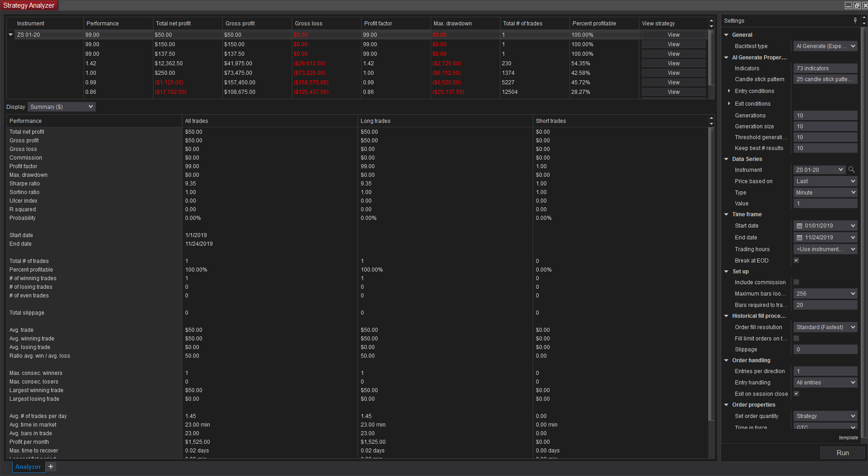The image size is (868, 476).
Task: Switch to the Analyzer tab
Action: (28, 467)
